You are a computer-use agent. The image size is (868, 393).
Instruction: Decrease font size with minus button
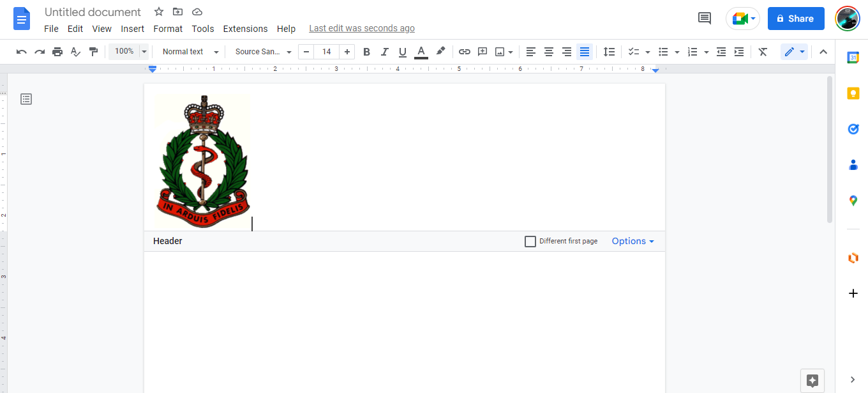tap(306, 52)
